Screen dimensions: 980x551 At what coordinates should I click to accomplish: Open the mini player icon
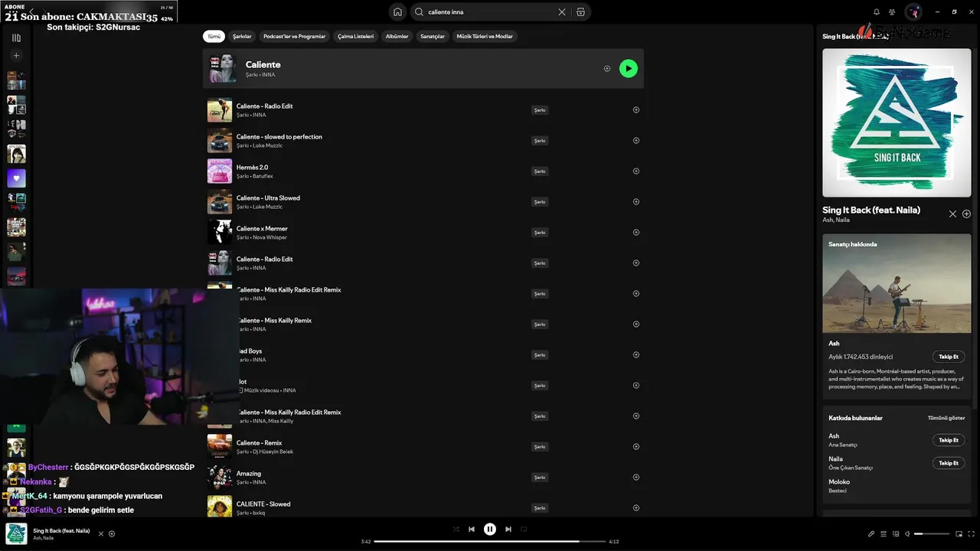(958, 533)
